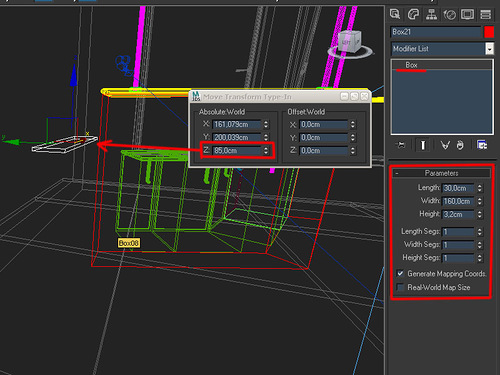Click the Length Segs field
This screenshot has height=375, width=500.
(458, 231)
